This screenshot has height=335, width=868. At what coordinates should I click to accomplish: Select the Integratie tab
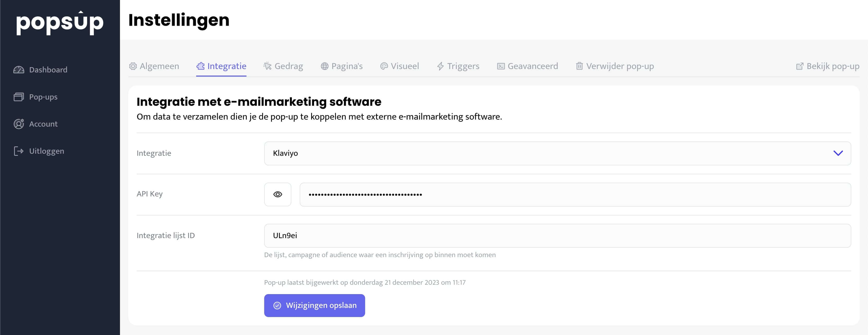point(226,66)
